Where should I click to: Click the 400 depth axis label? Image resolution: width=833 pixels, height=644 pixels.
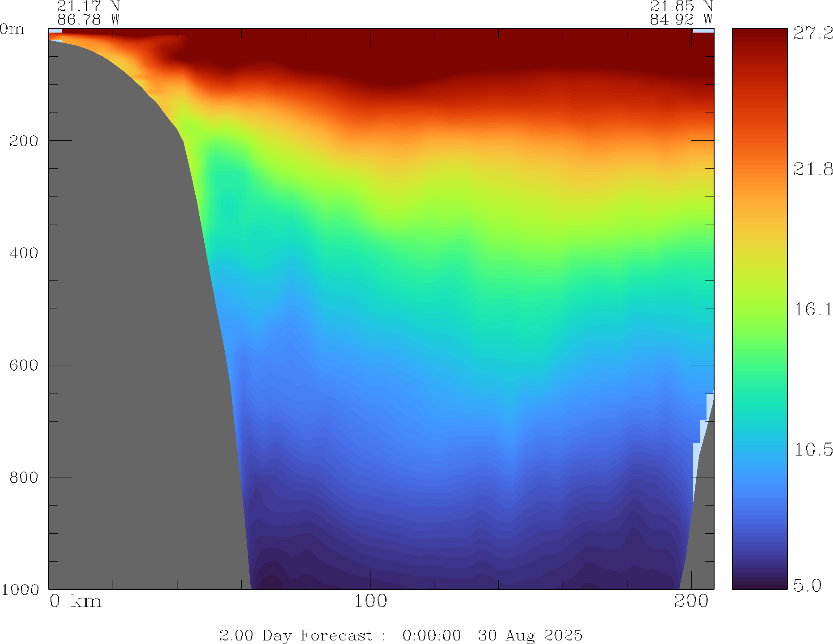(24, 253)
